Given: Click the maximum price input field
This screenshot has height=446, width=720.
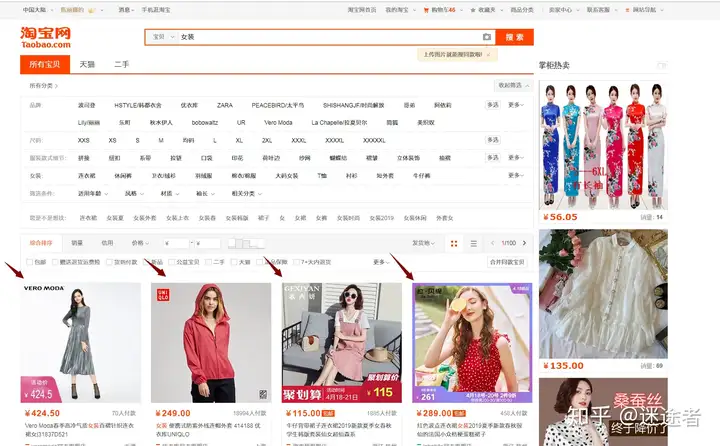Looking at the screenshot, I should [x=208, y=243].
